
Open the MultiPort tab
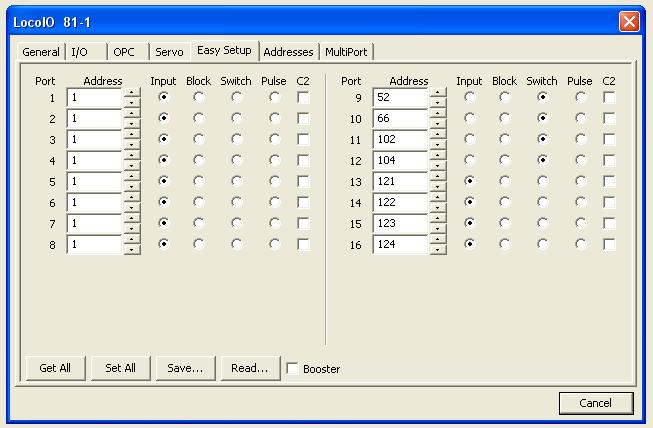point(347,52)
